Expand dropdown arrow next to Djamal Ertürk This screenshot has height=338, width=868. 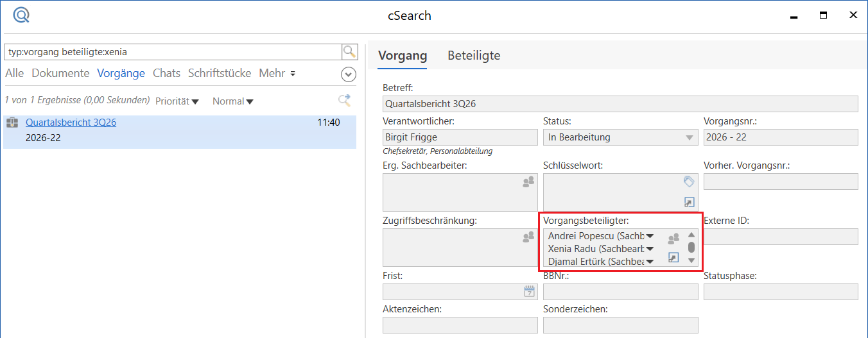(x=650, y=261)
